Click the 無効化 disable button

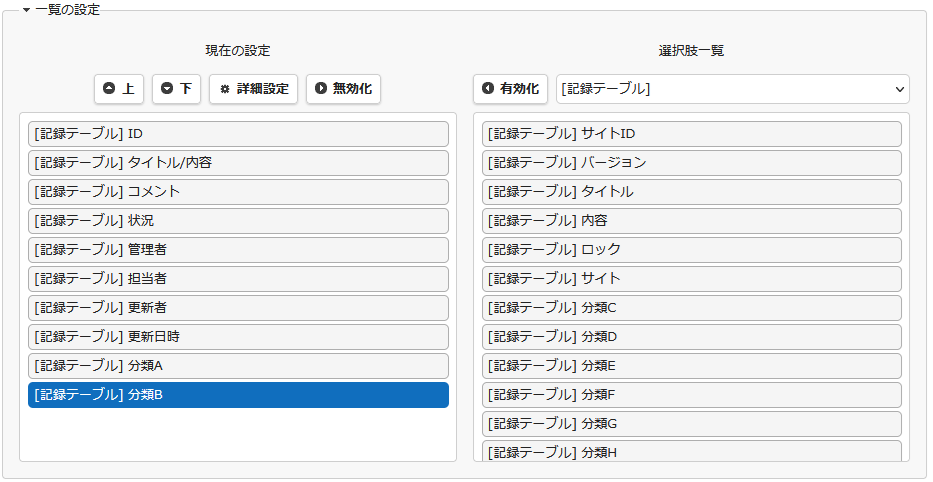click(343, 89)
